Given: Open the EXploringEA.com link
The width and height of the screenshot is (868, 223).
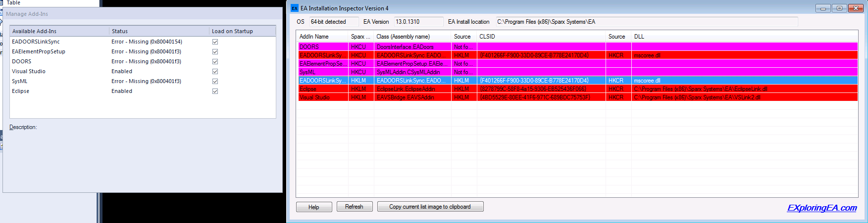Looking at the screenshot, I should tap(822, 208).
